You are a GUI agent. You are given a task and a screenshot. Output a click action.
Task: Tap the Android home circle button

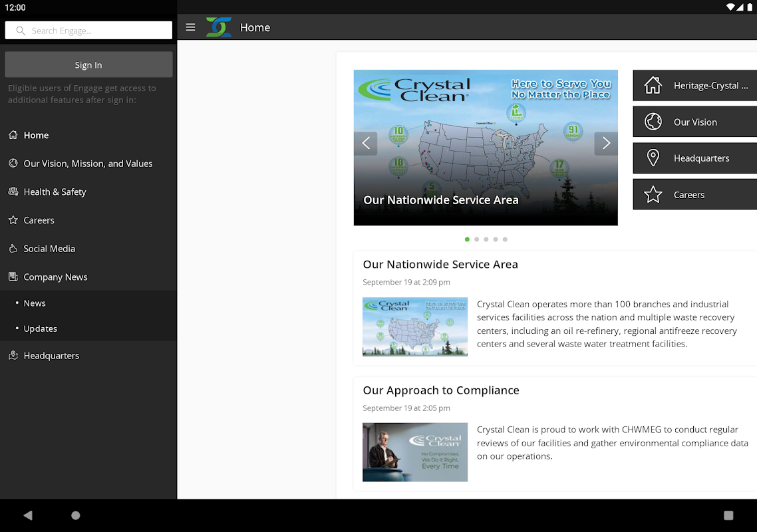pos(76,515)
